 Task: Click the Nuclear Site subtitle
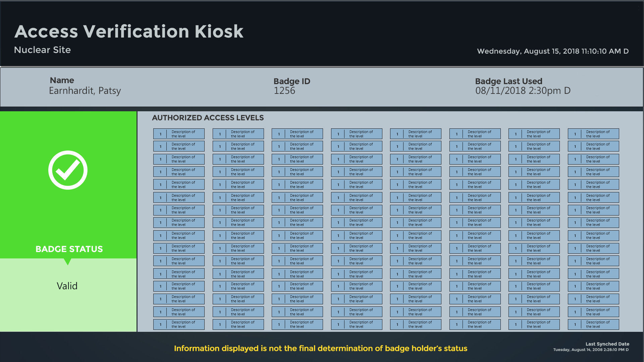tap(43, 50)
